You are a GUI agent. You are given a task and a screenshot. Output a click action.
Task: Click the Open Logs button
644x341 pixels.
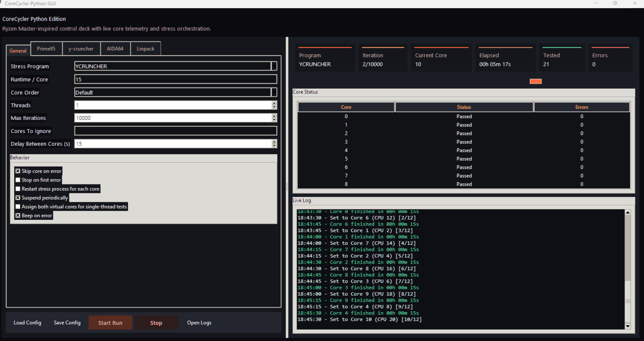[x=199, y=323]
